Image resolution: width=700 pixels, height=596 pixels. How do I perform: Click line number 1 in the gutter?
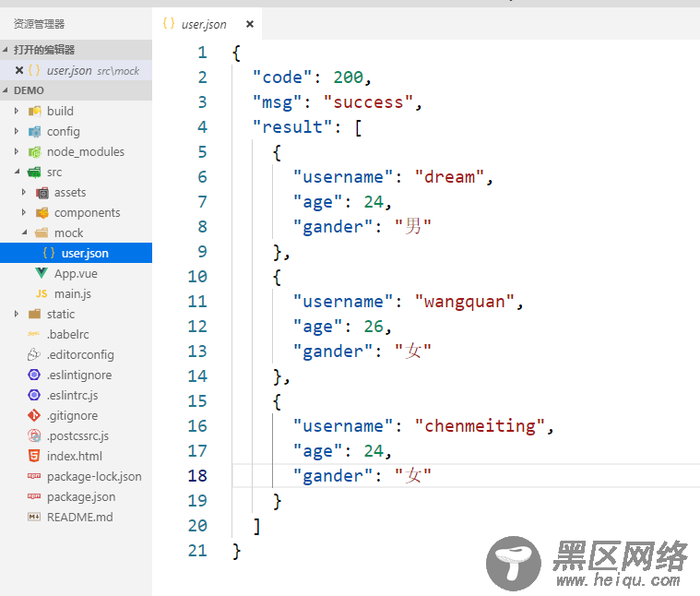point(202,53)
